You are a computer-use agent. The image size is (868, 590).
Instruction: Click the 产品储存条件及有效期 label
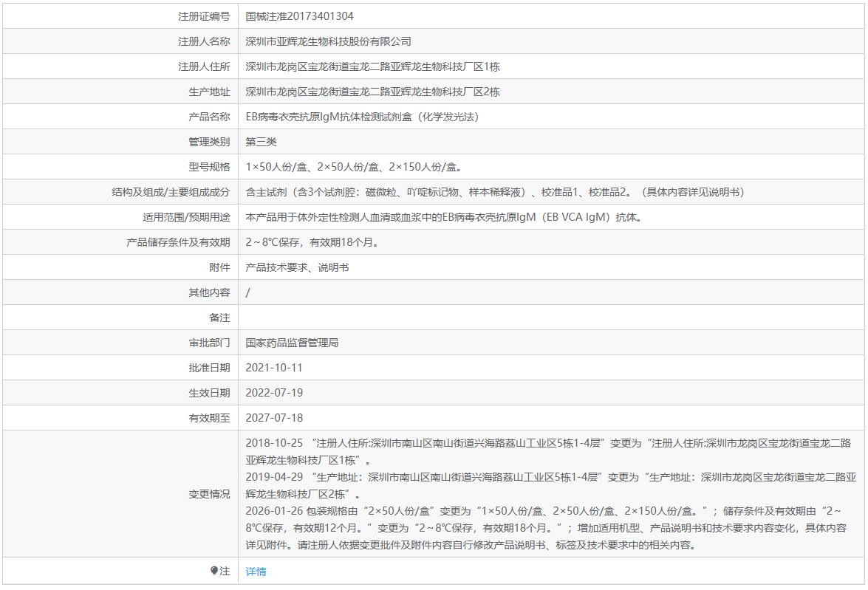coord(178,242)
